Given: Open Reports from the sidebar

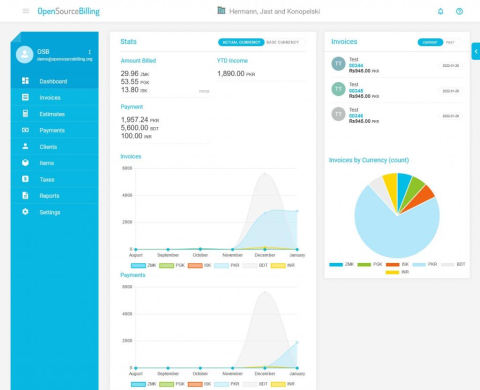Looking at the screenshot, I should click(55, 195).
